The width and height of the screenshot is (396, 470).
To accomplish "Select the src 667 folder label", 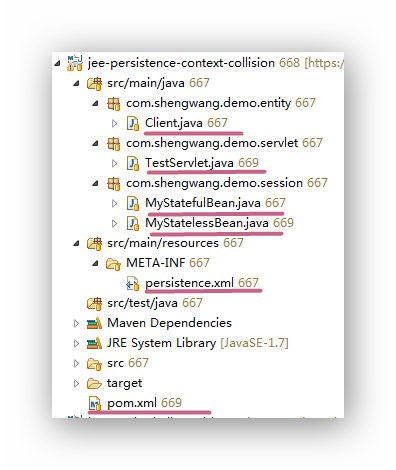I will (x=128, y=363).
